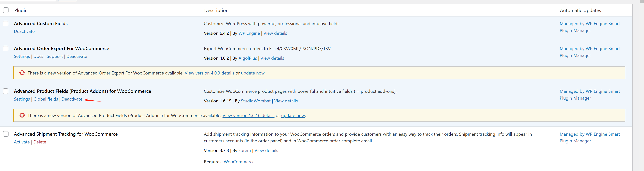Toggle the select-all plugins checkbox

click(x=6, y=10)
